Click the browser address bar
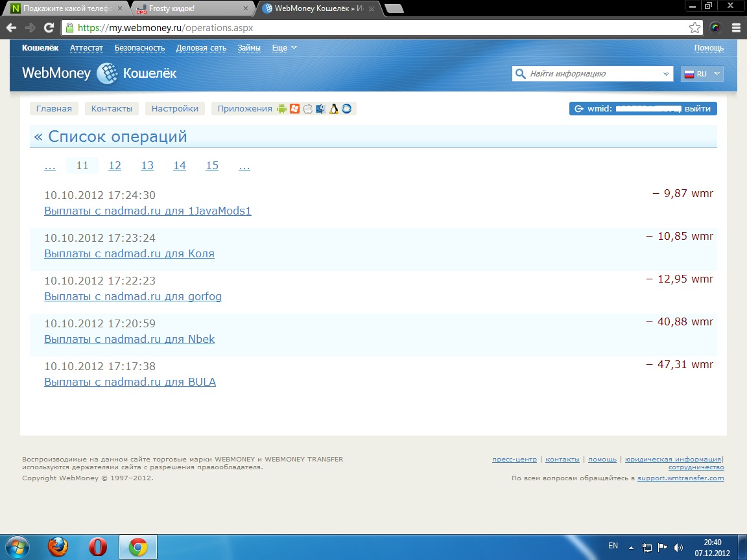The width and height of the screenshot is (747, 560). click(381, 28)
